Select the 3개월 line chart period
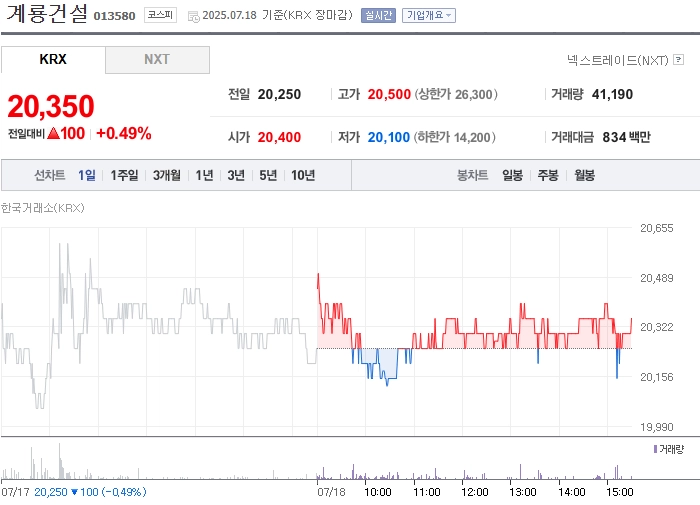 (167, 175)
